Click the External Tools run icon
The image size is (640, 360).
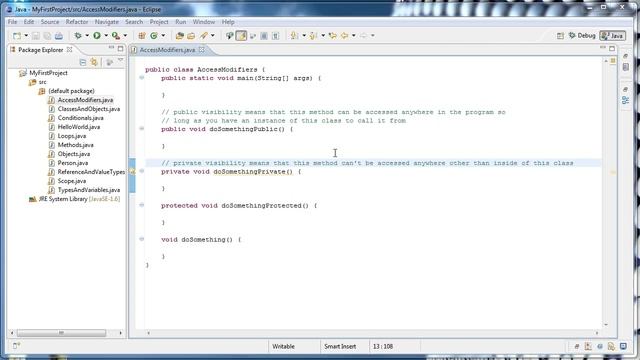pyautogui.click(x=116, y=36)
